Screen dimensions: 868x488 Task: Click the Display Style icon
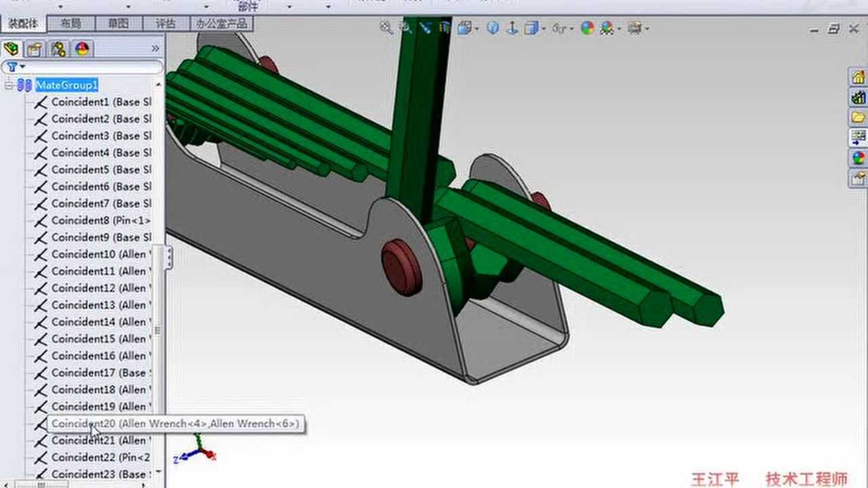click(531, 28)
